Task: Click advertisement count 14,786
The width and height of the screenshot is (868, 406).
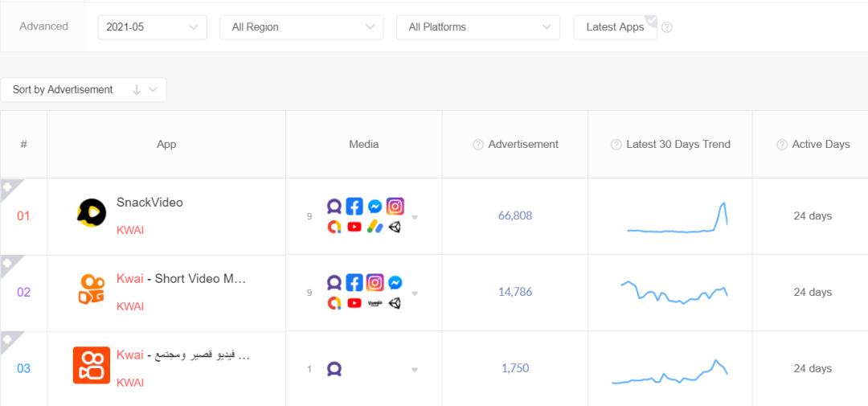Action: coord(515,293)
